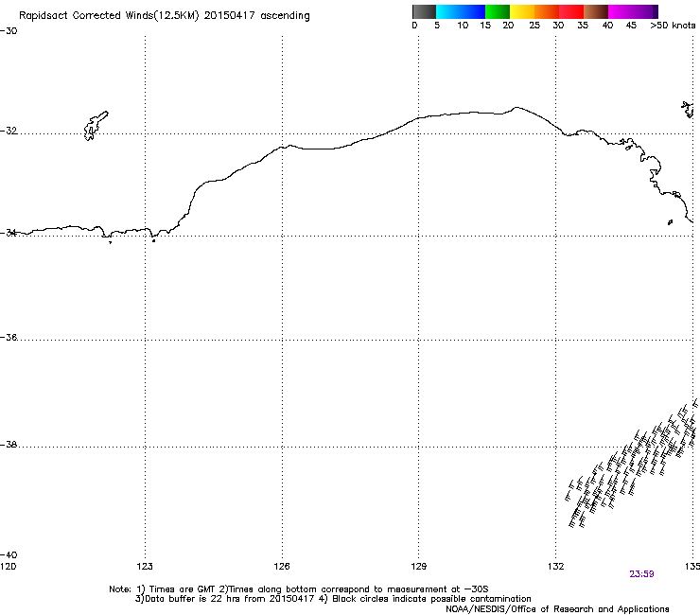
Task: Click the cyan 5-10 knots color segment
Action: pos(448,11)
